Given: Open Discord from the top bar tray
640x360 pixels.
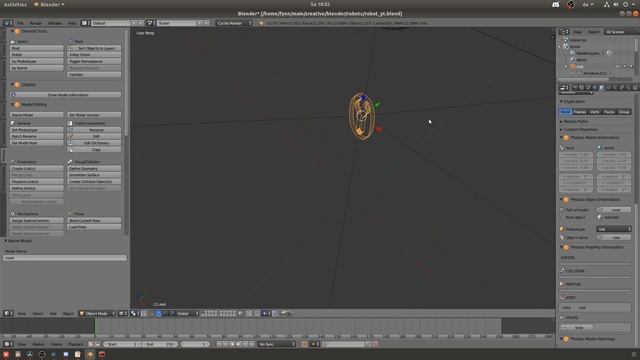Looking at the screenshot, I should 556,4.
